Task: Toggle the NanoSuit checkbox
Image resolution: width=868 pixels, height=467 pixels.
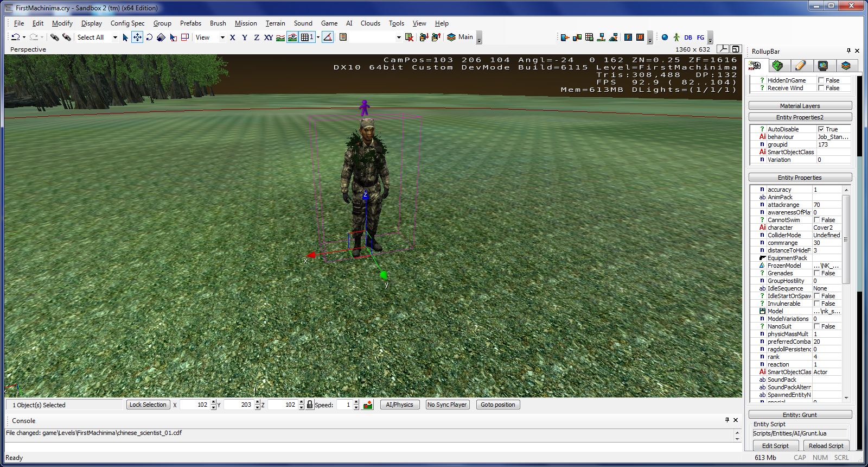Action: (x=816, y=326)
